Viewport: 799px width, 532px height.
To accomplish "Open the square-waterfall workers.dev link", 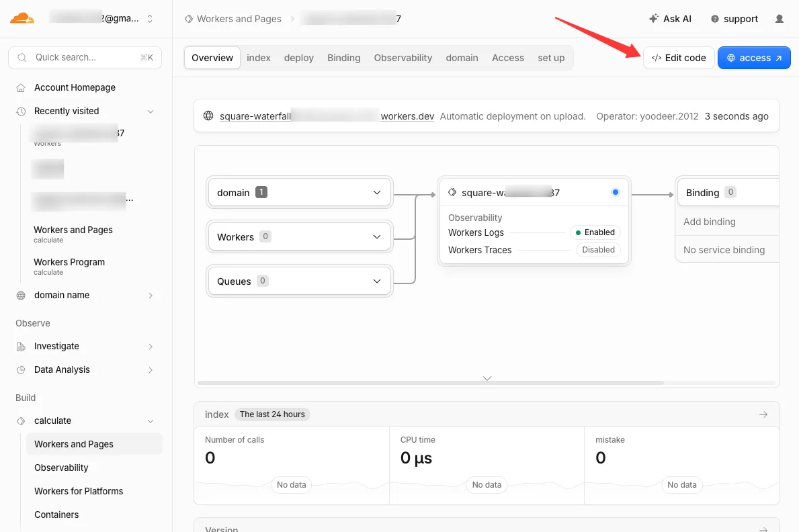I will [x=327, y=116].
